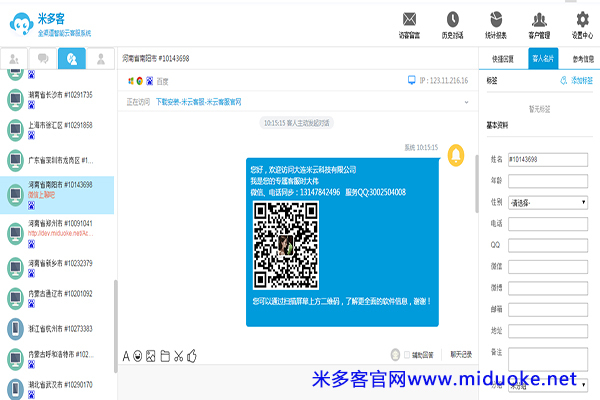Open the emoji picker
Viewport: 600px width, 400px height.
(138, 356)
